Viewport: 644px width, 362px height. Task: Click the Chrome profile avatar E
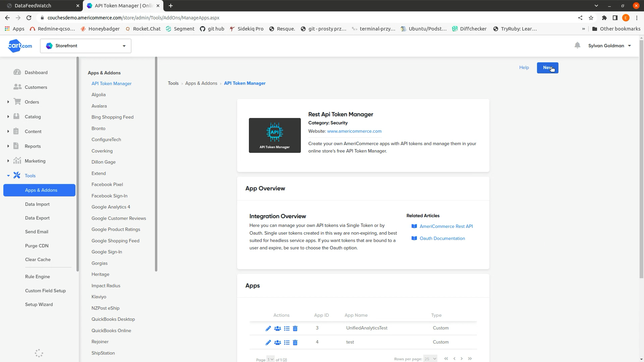(626, 18)
